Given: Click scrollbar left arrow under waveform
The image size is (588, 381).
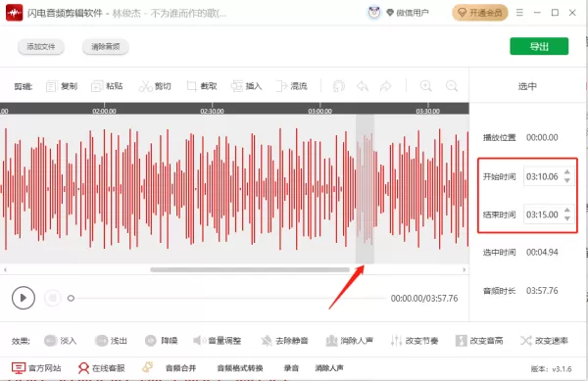Looking at the screenshot, I should pyautogui.click(x=5, y=269).
